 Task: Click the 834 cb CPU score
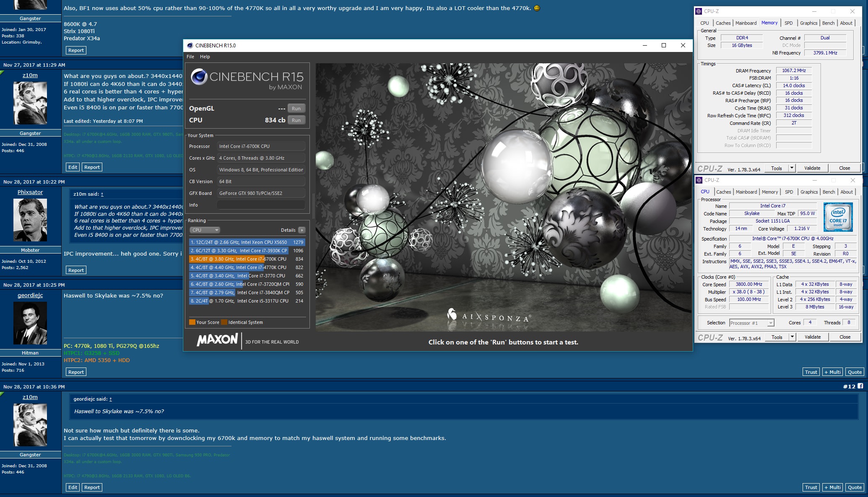[275, 120]
